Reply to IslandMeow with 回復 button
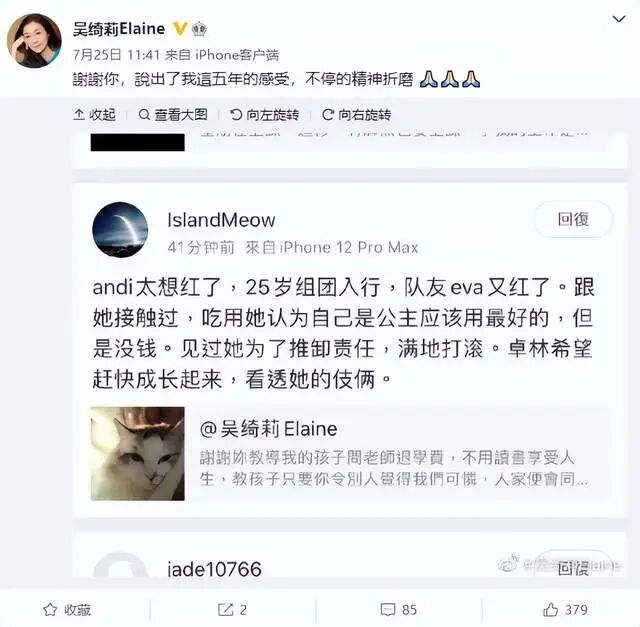This screenshot has height=627, width=640. coord(573,220)
